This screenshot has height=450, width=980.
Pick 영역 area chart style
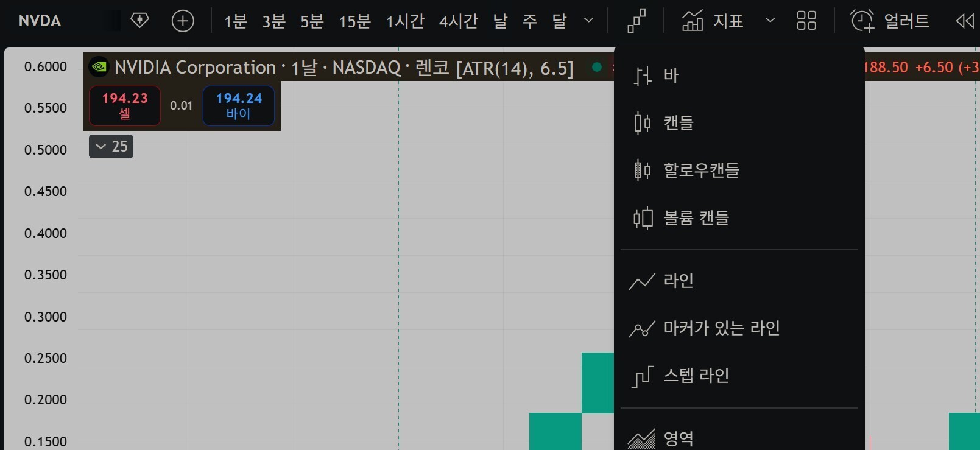[739, 437]
